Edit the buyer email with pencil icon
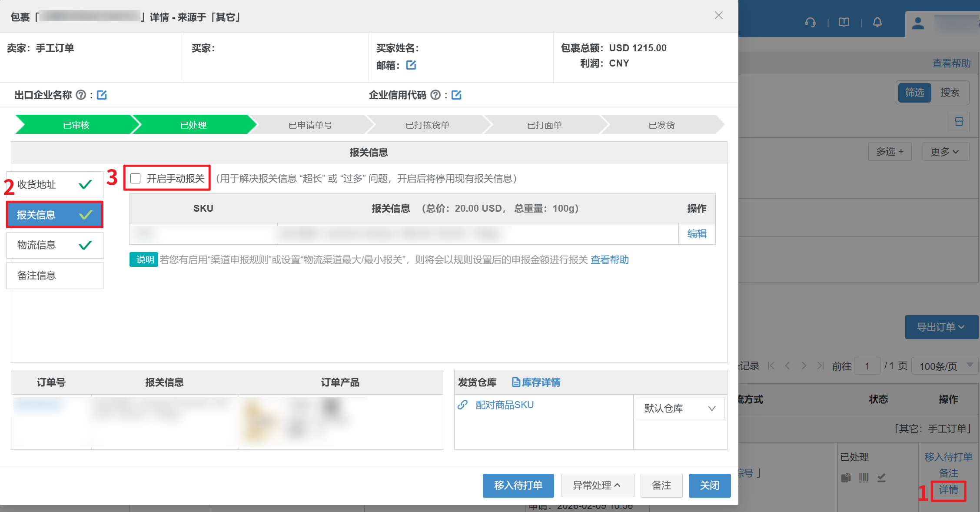 411,65
